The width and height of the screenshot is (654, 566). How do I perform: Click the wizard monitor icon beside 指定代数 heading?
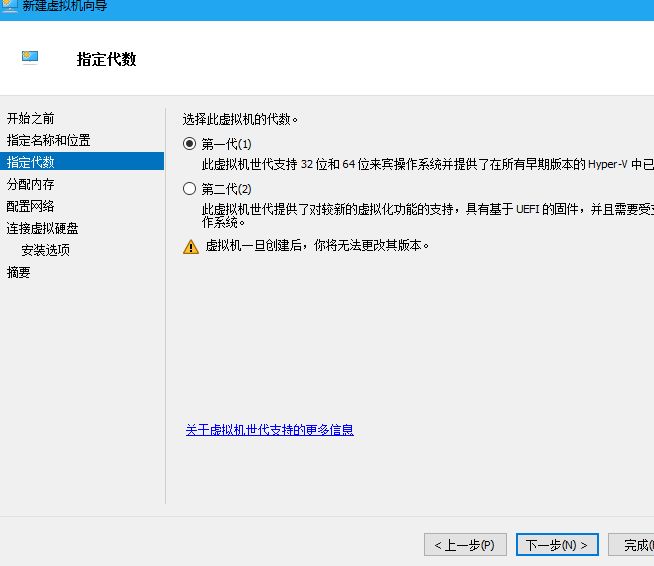point(30,58)
